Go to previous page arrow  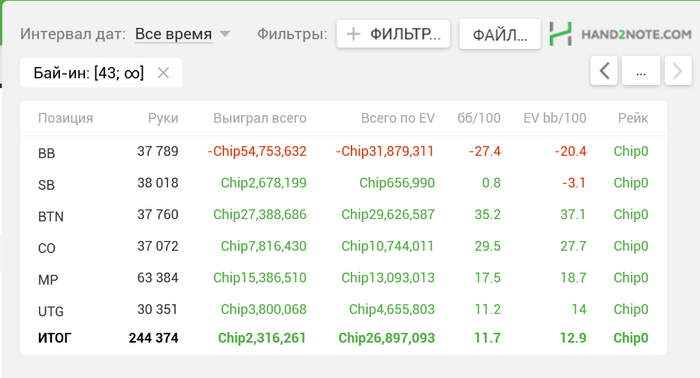pyautogui.click(x=604, y=71)
